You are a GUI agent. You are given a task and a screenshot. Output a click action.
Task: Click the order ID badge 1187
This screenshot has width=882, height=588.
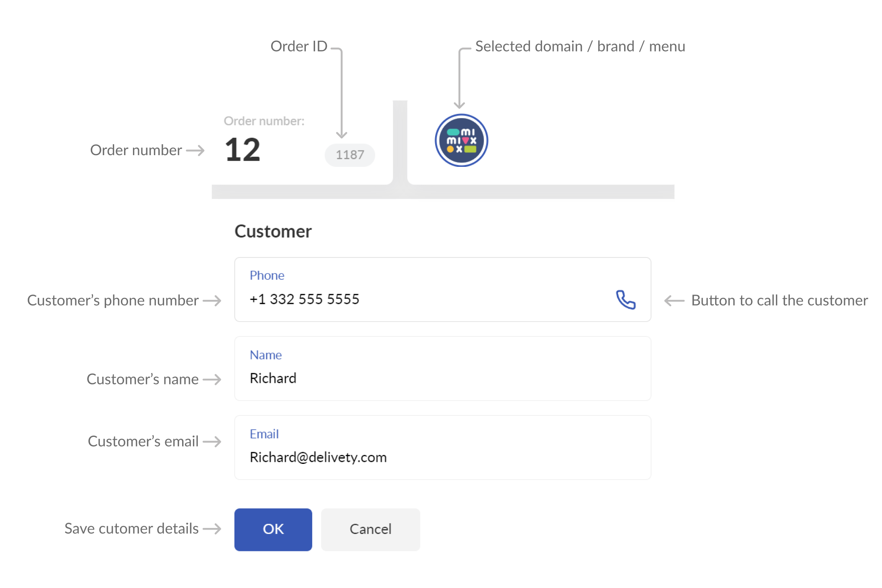[350, 155]
